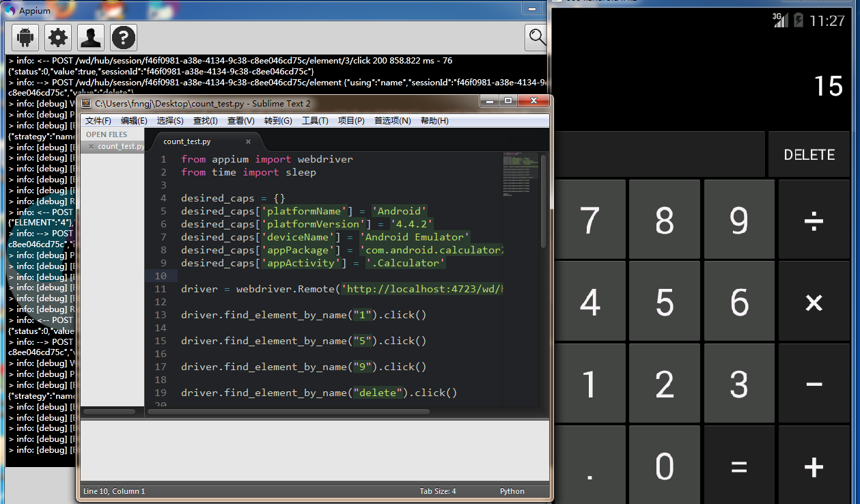Tap calculator digit 1

[589, 384]
